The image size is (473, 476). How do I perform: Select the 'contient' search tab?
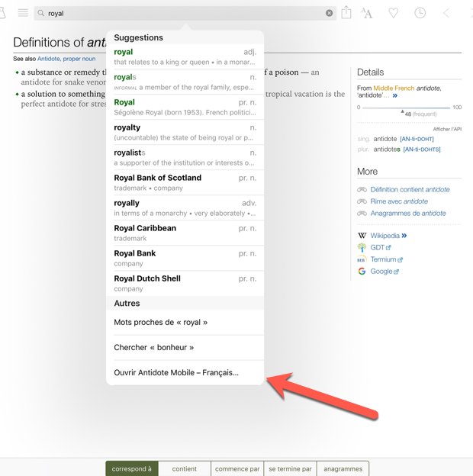(x=184, y=468)
